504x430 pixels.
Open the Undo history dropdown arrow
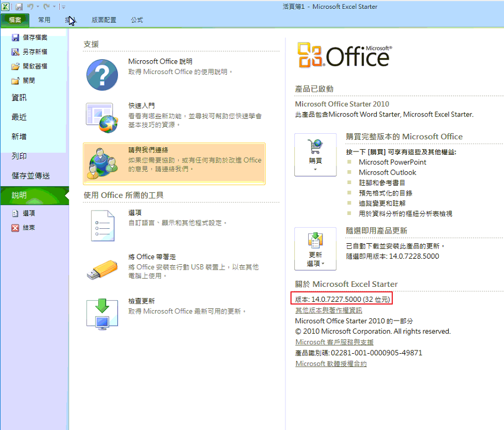38,7
